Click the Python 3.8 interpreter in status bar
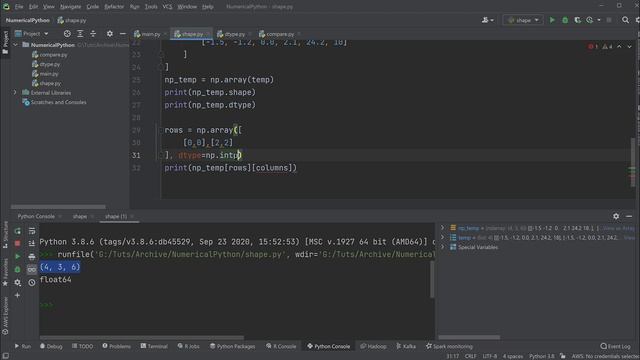Screen dimensions: 640x360 [x=542, y=356]
